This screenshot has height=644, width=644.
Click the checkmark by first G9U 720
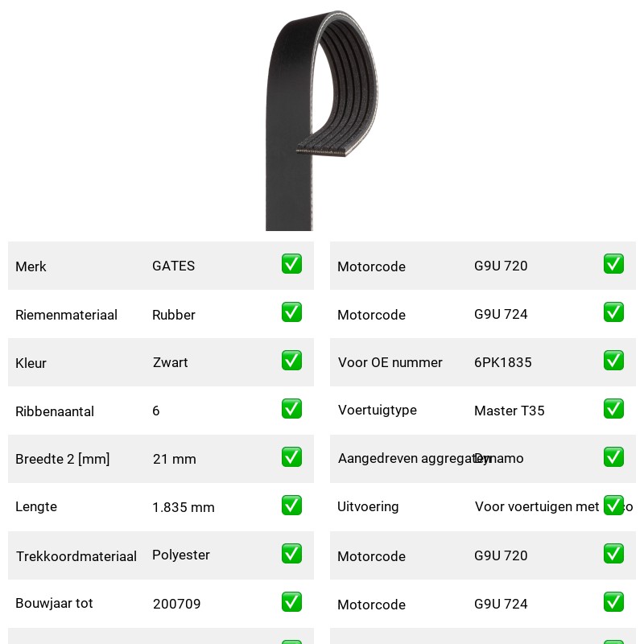point(613,264)
